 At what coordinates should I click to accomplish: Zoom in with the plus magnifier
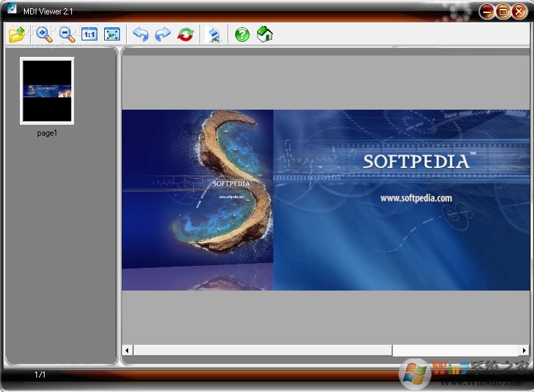pyautogui.click(x=45, y=34)
